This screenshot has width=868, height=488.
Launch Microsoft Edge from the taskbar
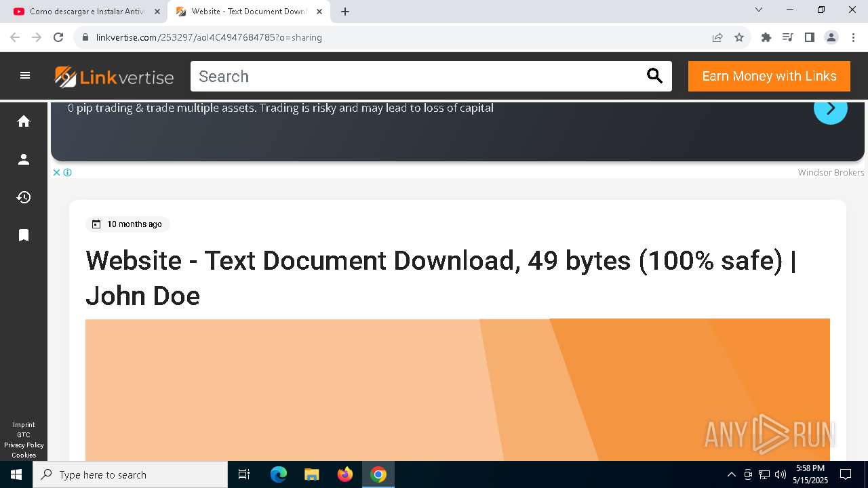point(279,474)
